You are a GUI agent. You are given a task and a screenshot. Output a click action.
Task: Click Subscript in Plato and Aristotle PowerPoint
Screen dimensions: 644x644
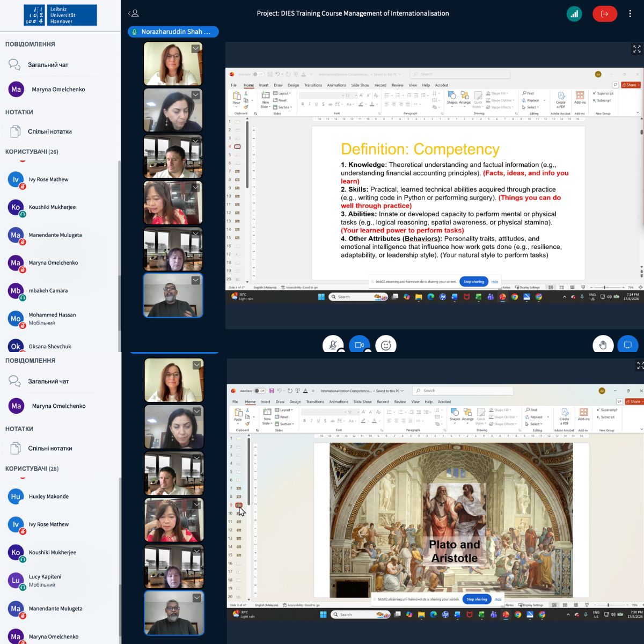coord(606,417)
